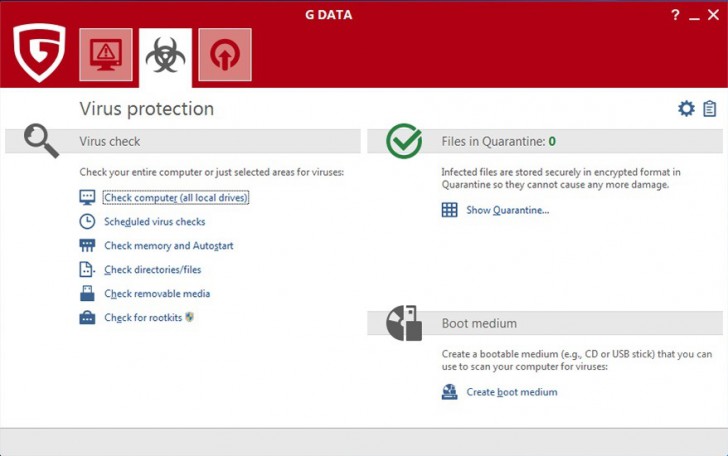Viewport: 728px width, 456px height.
Task: Click the briefcase icon for rootkits
Action: tap(87, 317)
